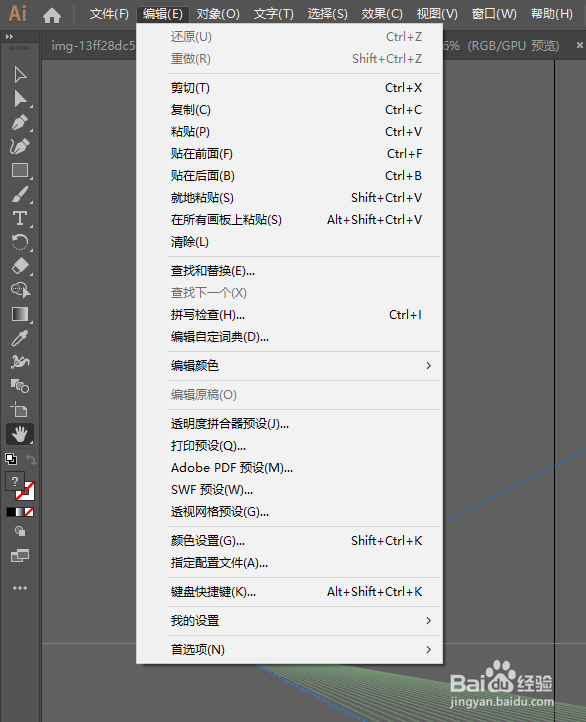
Task: Select the Curvature tool
Action: [x=20, y=146]
